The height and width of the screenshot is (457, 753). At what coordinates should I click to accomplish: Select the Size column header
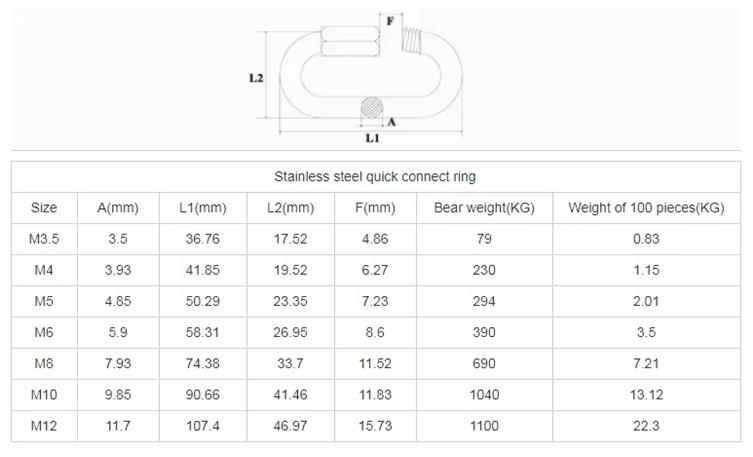tap(44, 208)
